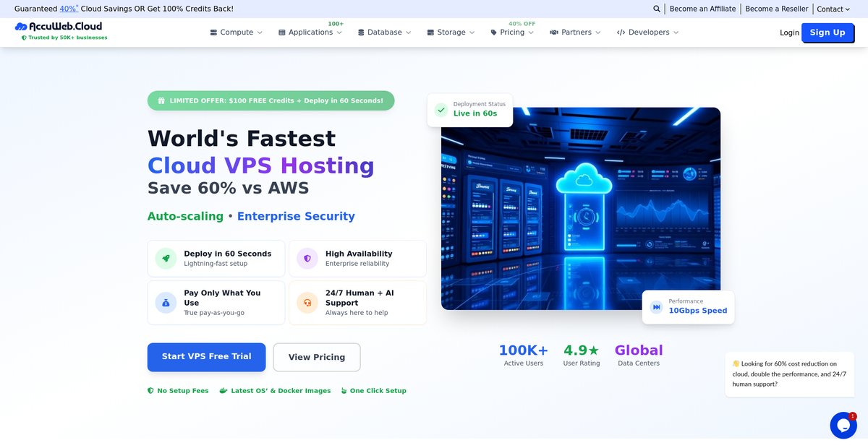Click the Database icon in navbar
The height and width of the screenshot is (448, 868).
point(361,33)
